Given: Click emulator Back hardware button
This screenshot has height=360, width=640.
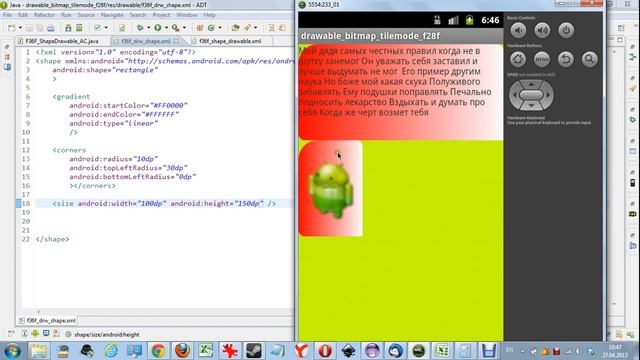Looking at the screenshot, I should (x=566, y=59).
